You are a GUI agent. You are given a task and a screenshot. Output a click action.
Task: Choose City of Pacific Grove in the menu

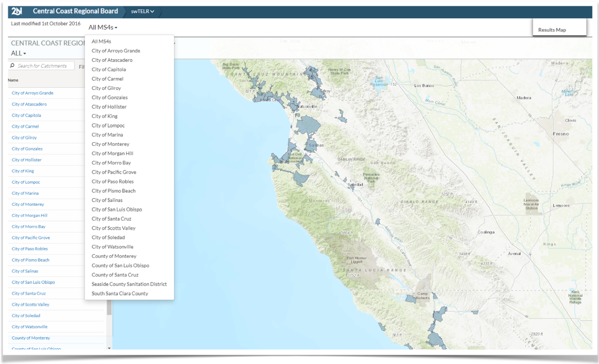pyautogui.click(x=114, y=172)
